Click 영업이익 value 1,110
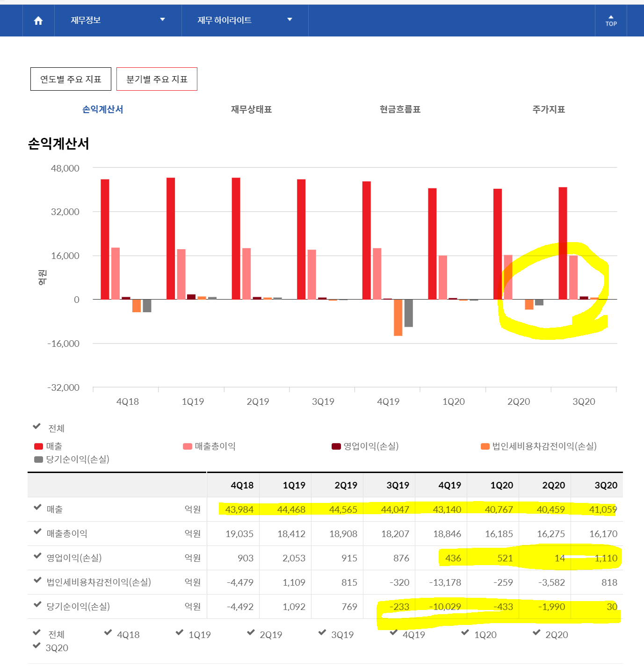Screen dimensions: 644x667 606,558
